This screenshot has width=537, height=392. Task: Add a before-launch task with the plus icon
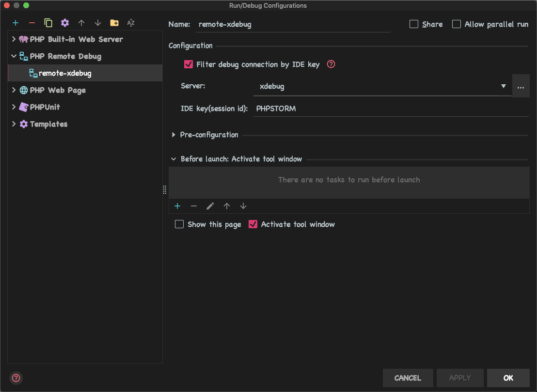(x=177, y=206)
